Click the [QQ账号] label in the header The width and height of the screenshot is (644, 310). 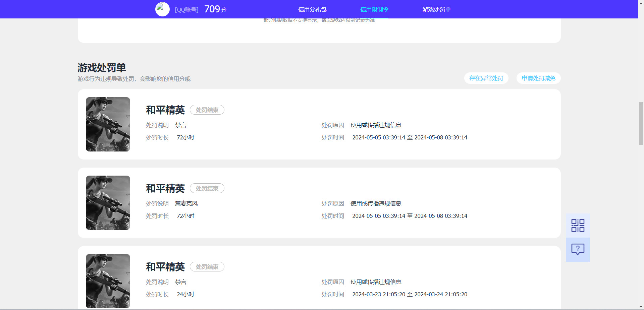coord(186,10)
